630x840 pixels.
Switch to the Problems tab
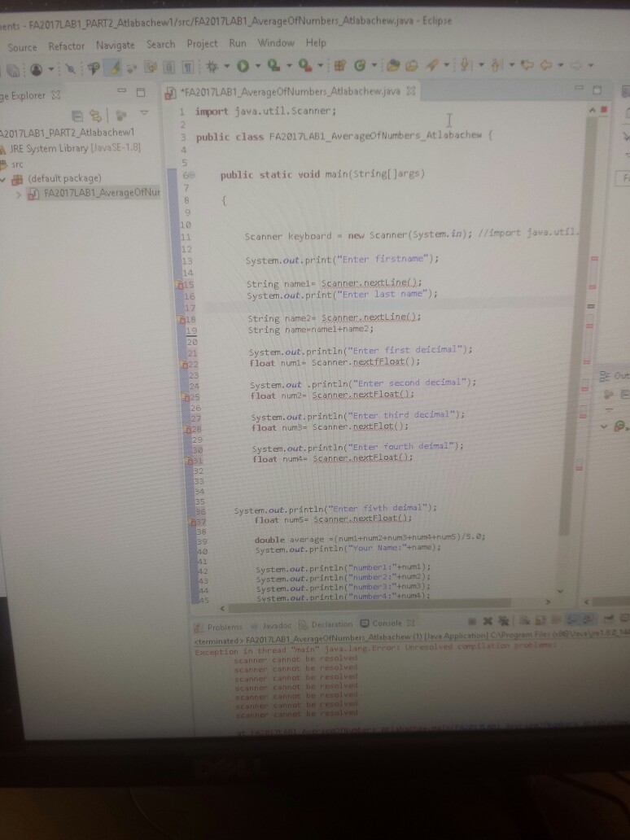[x=219, y=627]
